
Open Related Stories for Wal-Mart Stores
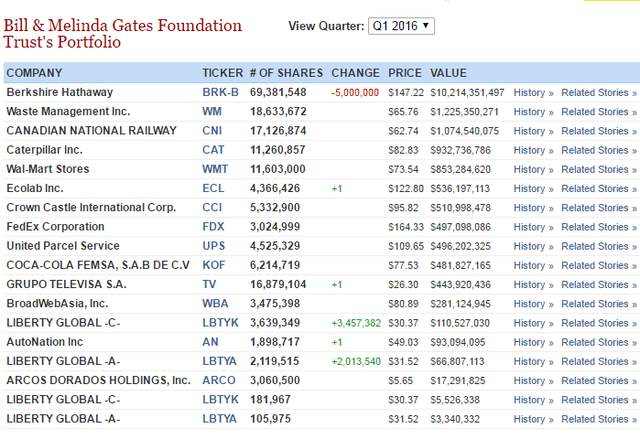click(x=599, y=169)
